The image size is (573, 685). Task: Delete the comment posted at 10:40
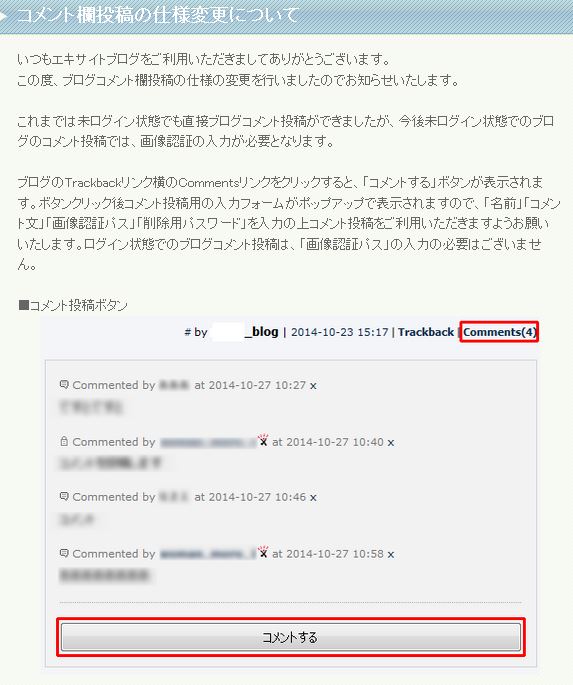point(391,443)
